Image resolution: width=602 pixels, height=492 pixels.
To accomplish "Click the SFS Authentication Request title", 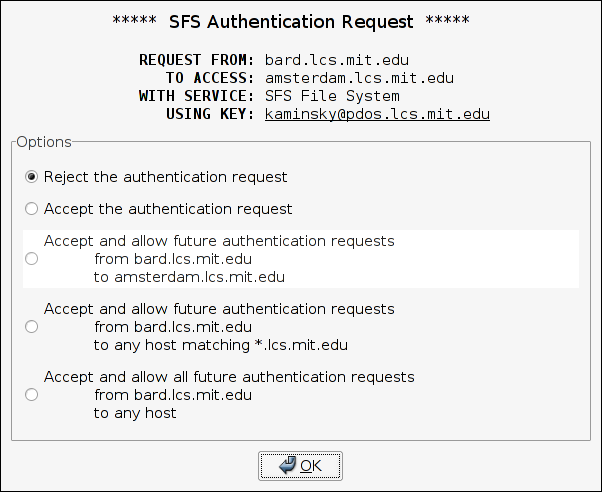I will click(x=301, y=21).
